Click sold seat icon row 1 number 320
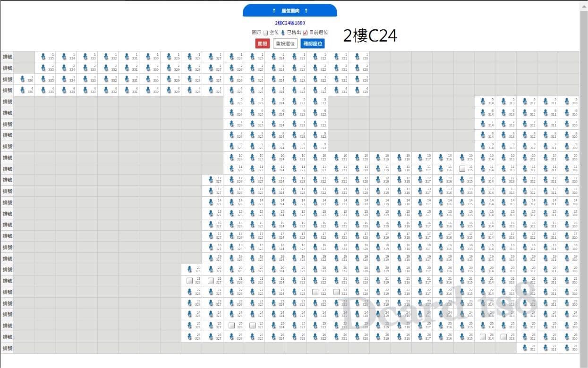The width and height of the screenshot is (588, 368). click(x=358, y=56)
